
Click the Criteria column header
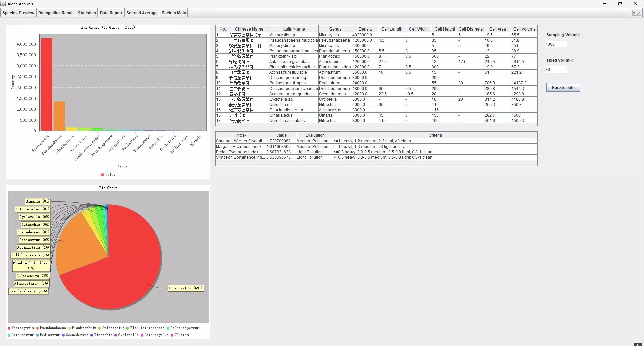435,135
